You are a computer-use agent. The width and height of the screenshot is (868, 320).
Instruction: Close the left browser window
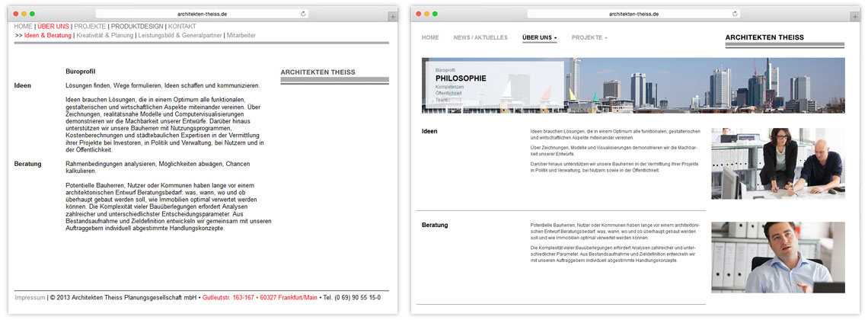15,14
